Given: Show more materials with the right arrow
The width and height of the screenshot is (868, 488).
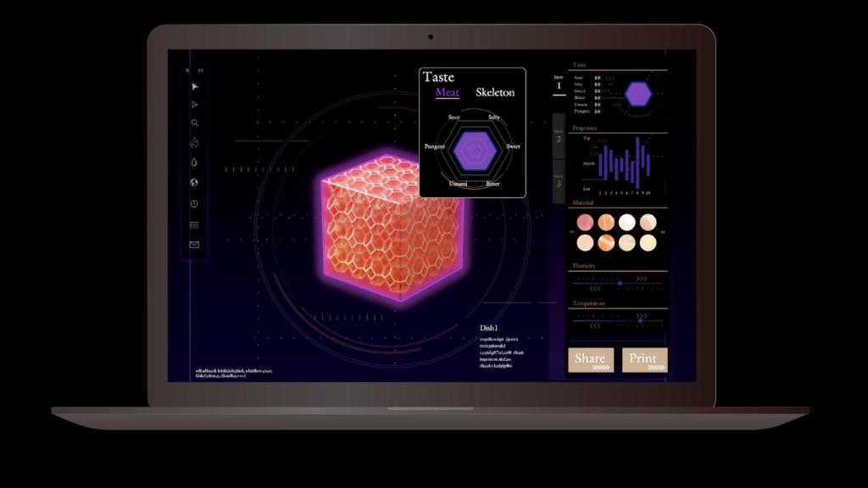Looking at the screenshot, I should (662, 231).
